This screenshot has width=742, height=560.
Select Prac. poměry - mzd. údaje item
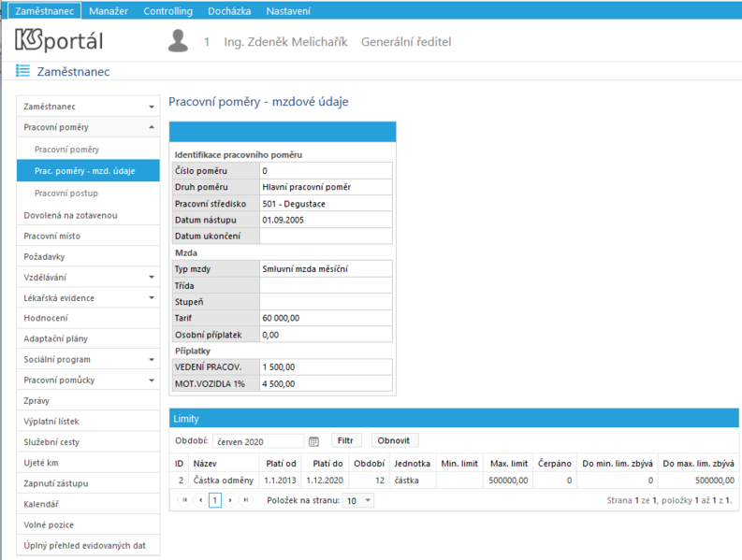point(89,171)
